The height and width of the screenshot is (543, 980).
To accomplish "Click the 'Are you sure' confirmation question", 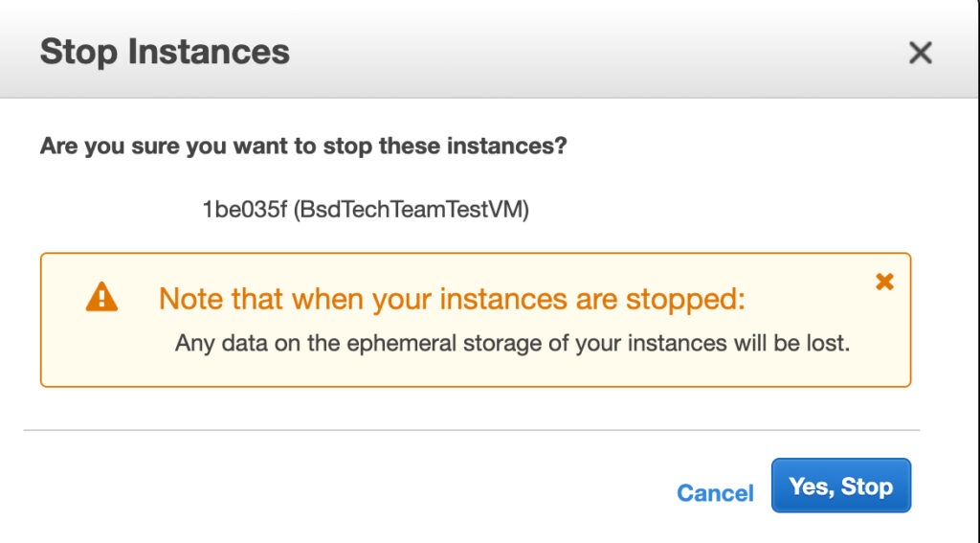I will tap(303, 146).
